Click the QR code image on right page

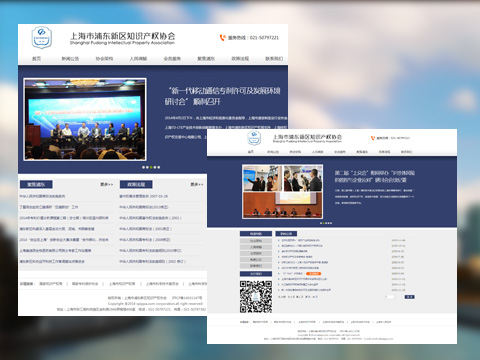[256, 297]
